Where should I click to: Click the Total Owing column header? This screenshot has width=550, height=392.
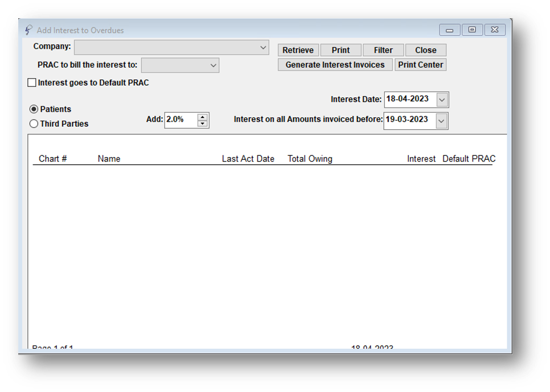point(310,159)
